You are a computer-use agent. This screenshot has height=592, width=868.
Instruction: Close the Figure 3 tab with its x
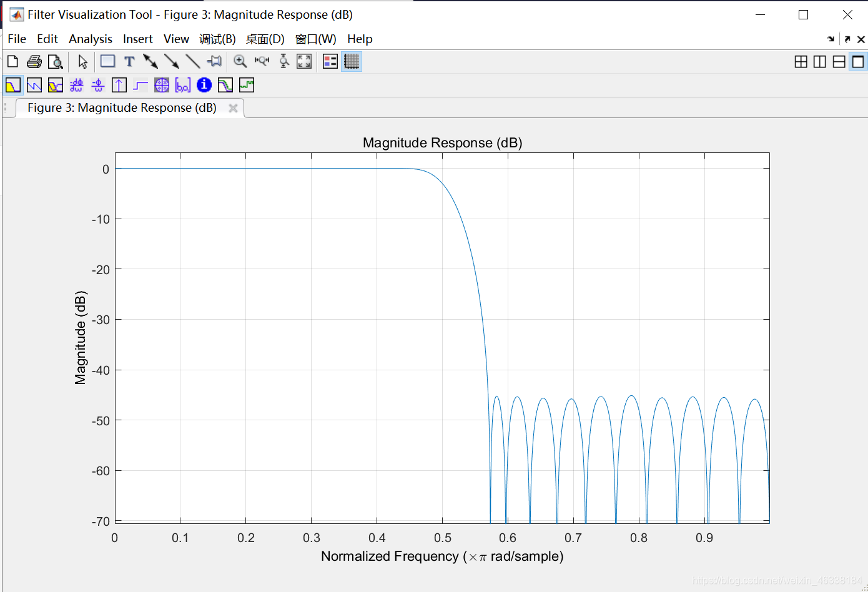(x=233, y=108)
